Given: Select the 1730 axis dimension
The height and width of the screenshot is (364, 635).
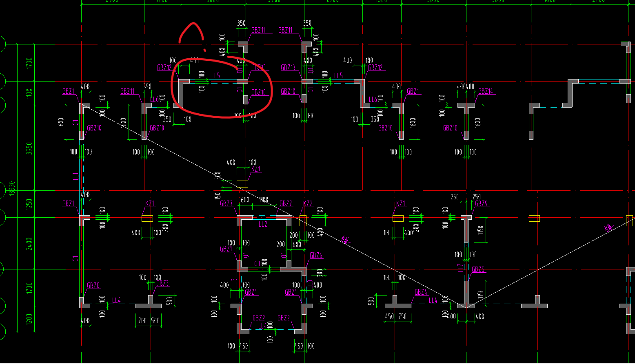Looking at the screenshot, I should pos(29,63).
